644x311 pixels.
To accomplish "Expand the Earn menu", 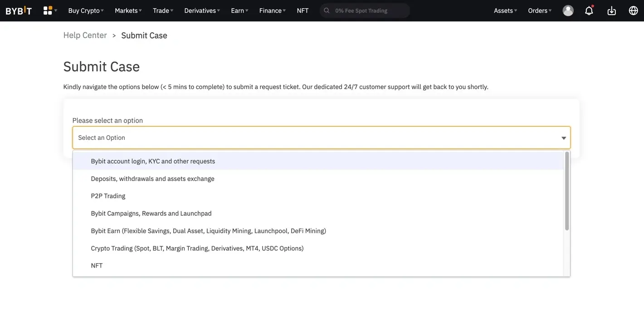I will tap(239, 10).
